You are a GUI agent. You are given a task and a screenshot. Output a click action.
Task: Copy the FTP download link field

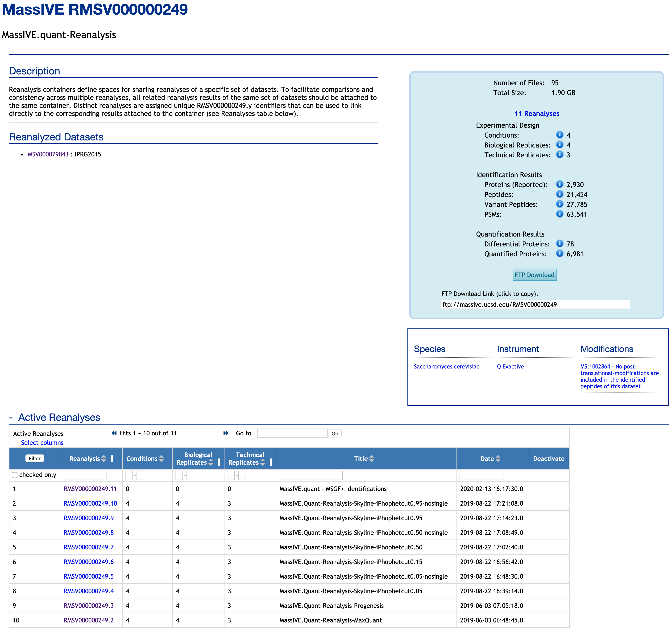pos(535,304)
